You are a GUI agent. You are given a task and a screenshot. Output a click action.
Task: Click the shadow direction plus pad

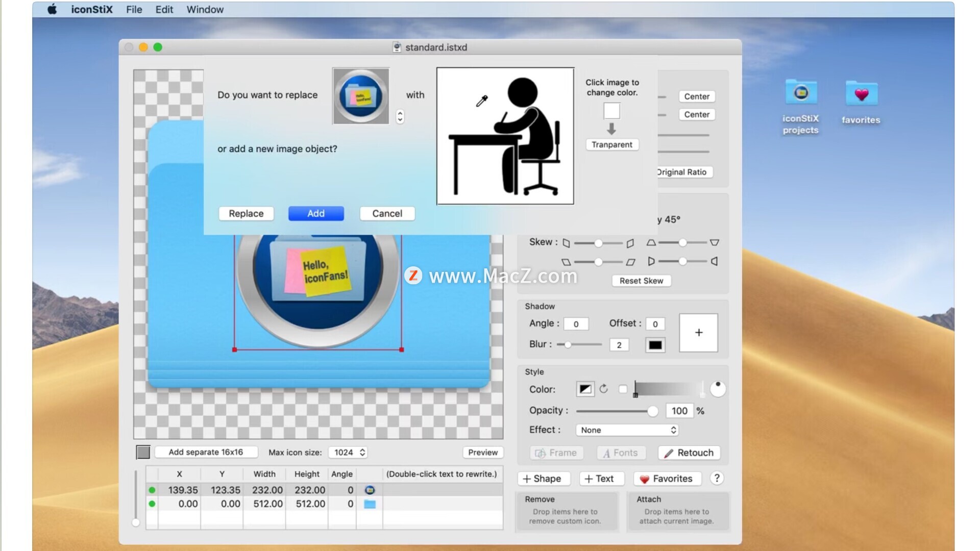pyautogui.click(x=699, y=333)
